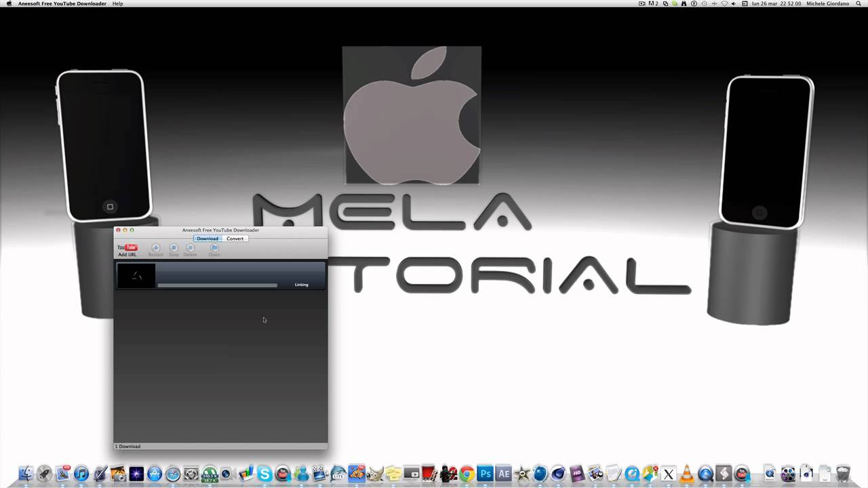Open the App Store from the Dock
The width and height of the screenshot is (868, 488).
[155, 473]
